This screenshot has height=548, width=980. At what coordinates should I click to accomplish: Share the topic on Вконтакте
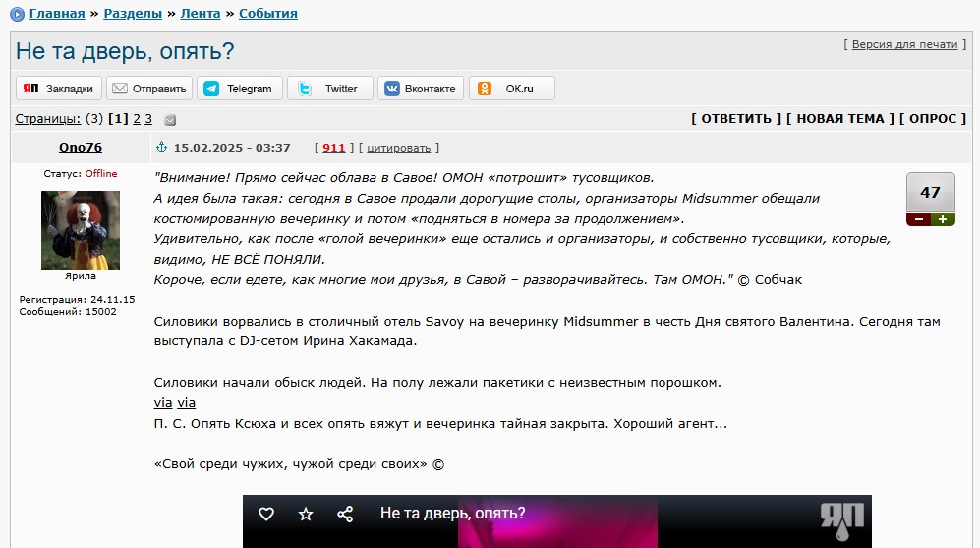pyautogui.click(x=421, y=89)
